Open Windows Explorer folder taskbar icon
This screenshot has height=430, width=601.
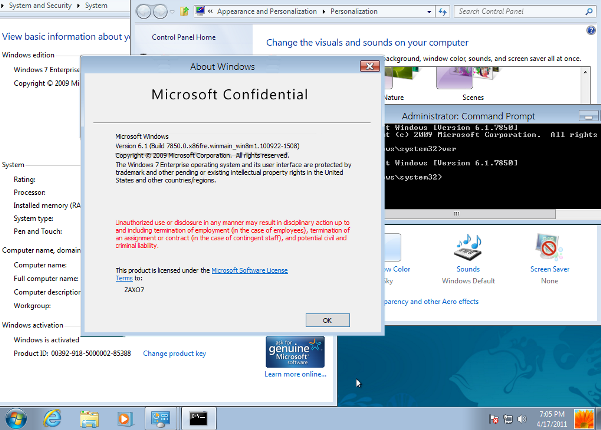tap(89, 419)
